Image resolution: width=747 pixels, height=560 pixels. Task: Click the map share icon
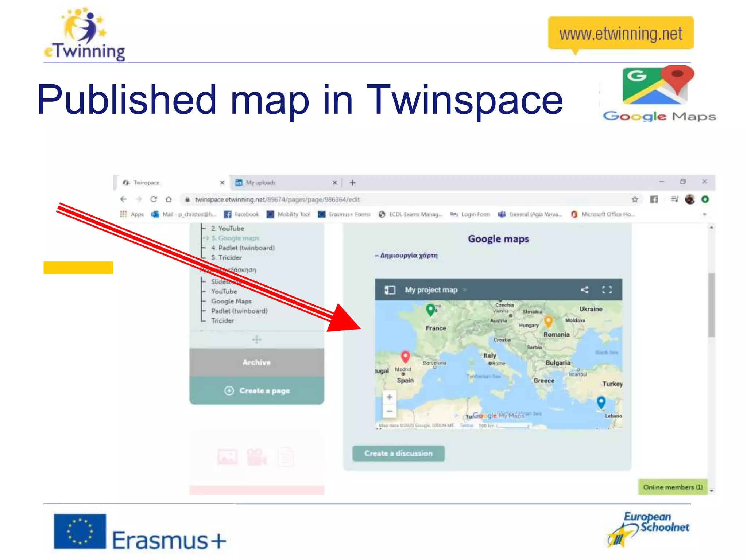pyautogui.click(x=584, y=290)
